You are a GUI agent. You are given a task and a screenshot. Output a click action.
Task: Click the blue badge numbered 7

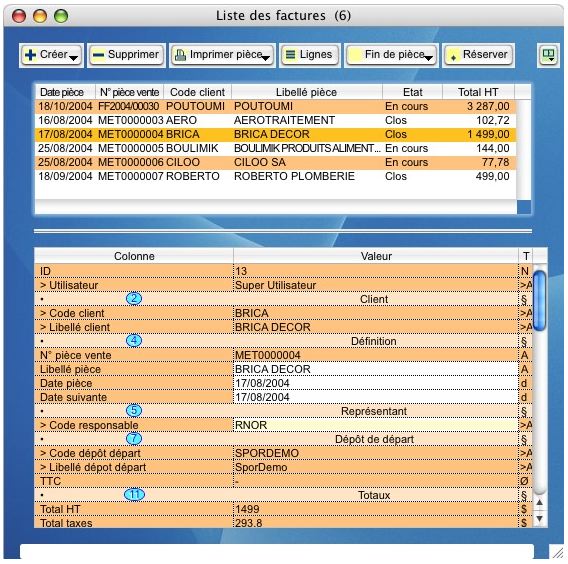(x=134, y=439)
